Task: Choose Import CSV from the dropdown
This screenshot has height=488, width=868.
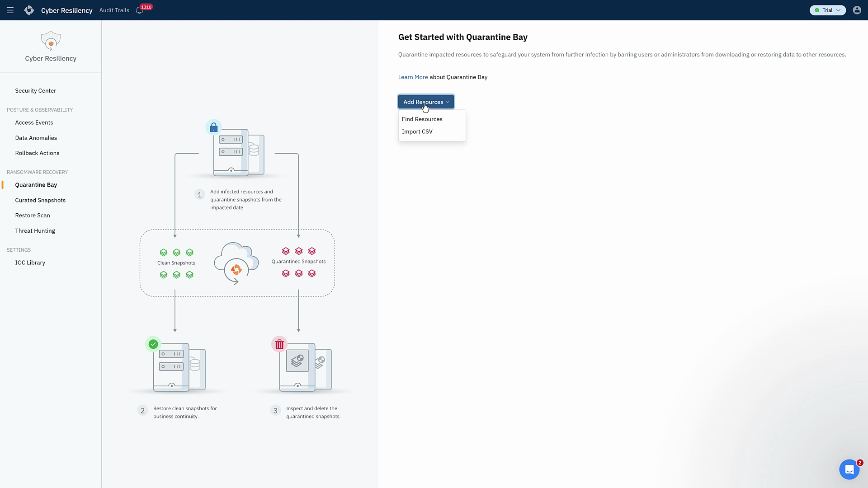Action: tap(417, 131)
